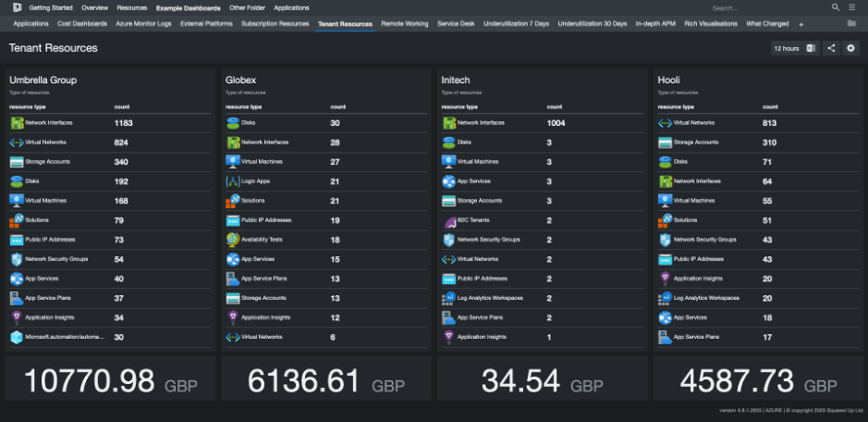
Task: Switch to Azure Monitor Logs tab
Action: 143,24
